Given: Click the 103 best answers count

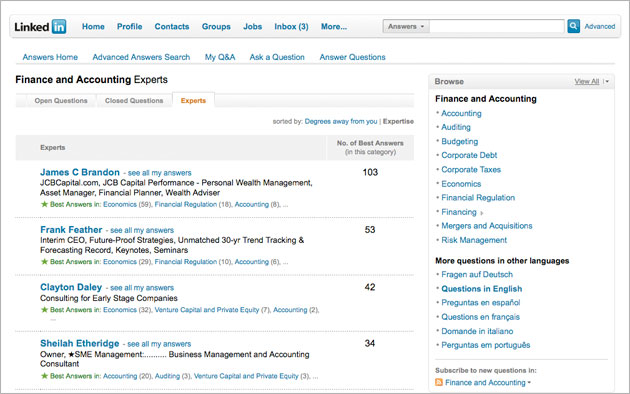Looking at the screenshot, I should click(x=370, y=172).
